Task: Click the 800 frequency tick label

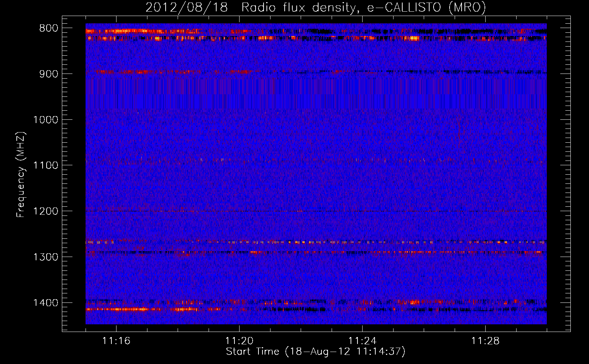Action: tap(48, 28)
